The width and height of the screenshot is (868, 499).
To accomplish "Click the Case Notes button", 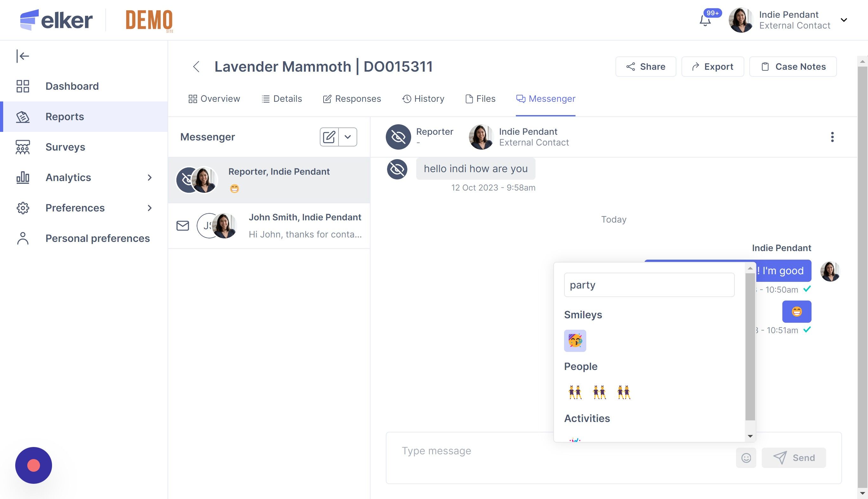I will 793,67.
